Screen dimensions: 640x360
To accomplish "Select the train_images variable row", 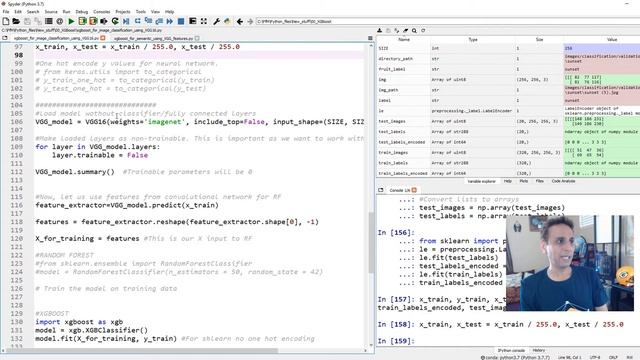I will (508, 153).
